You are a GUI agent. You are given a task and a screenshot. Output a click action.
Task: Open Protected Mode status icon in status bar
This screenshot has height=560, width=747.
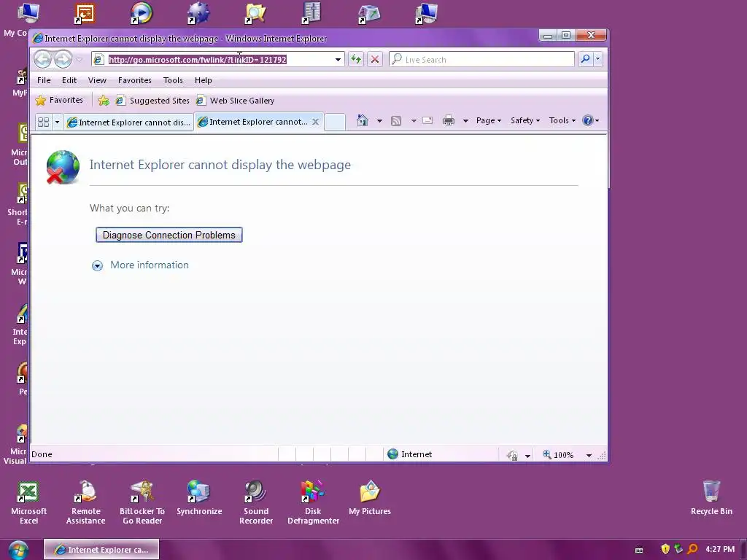click(512, 455)
